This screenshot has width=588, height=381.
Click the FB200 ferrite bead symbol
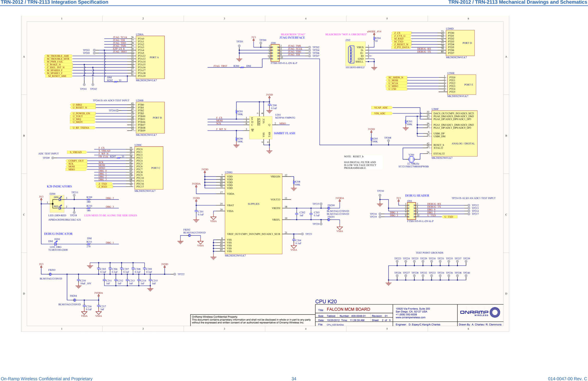(329, 208)
